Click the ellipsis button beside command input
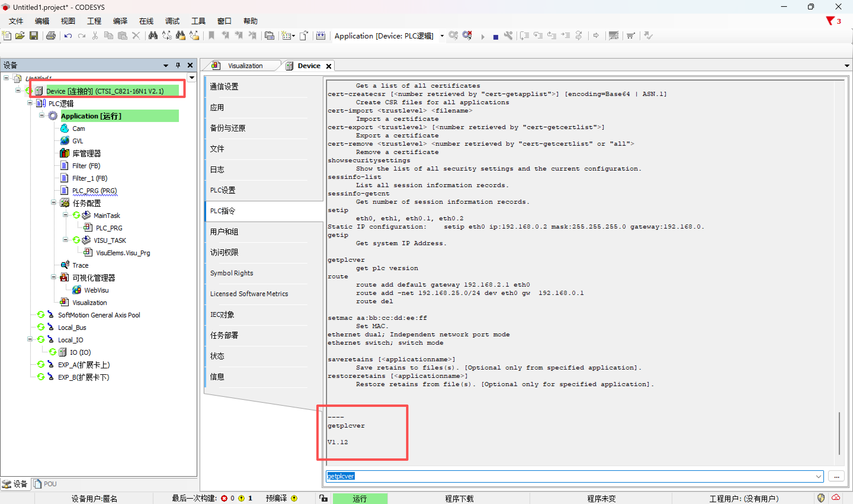The height and width of the screenshot is (504, 853). pyautogui.click(x=836, y=476)
